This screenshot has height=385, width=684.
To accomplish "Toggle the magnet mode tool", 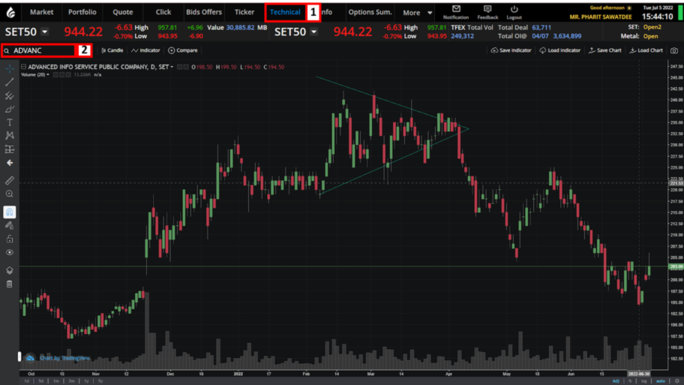I will (x=10, y=212).
